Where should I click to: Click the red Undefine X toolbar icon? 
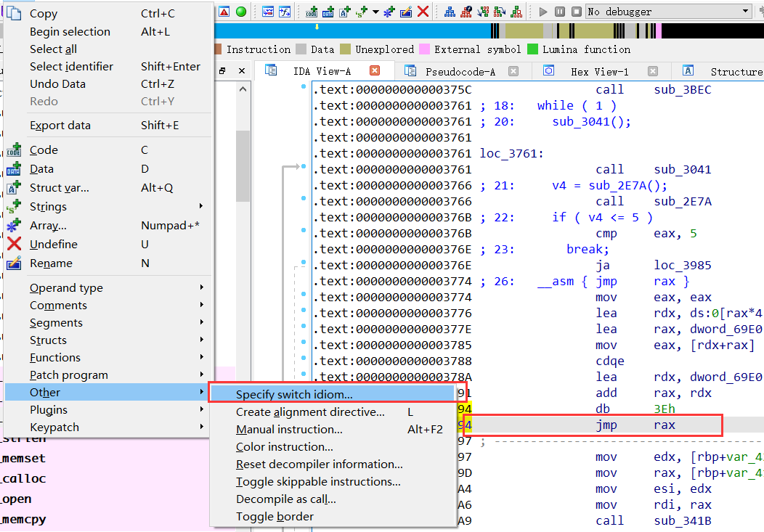point(423,12)
